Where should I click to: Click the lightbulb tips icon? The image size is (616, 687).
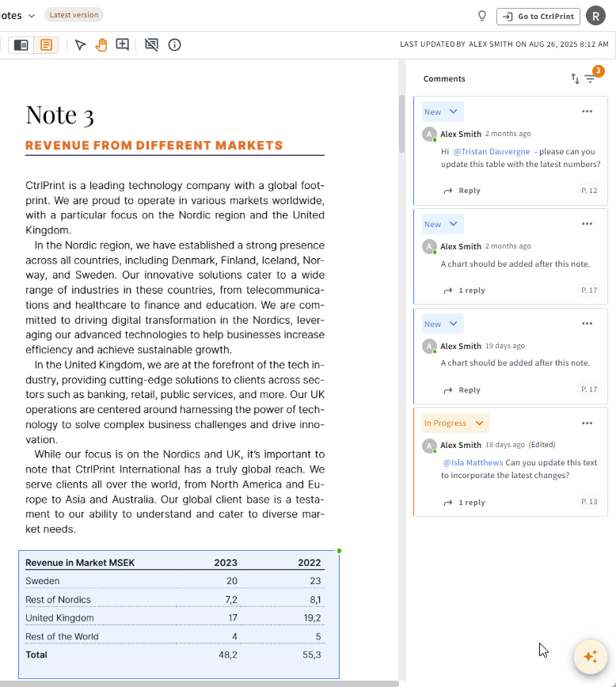point(482,16)
